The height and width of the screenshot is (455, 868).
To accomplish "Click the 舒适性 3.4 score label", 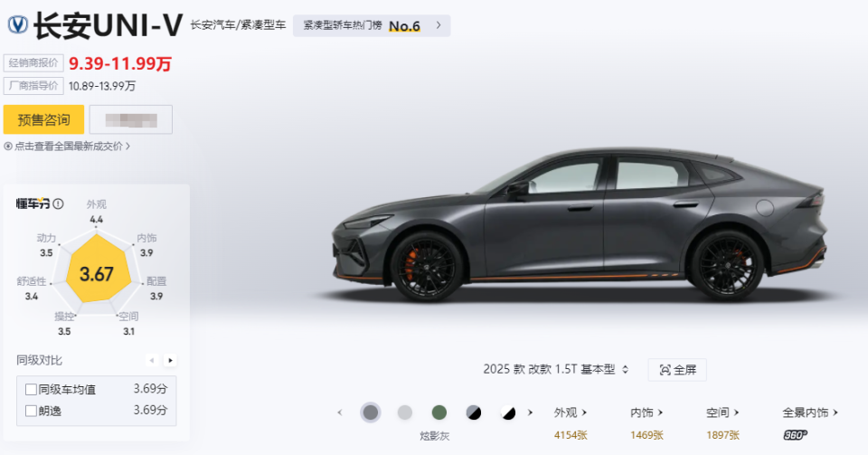I will coord(32,289).
